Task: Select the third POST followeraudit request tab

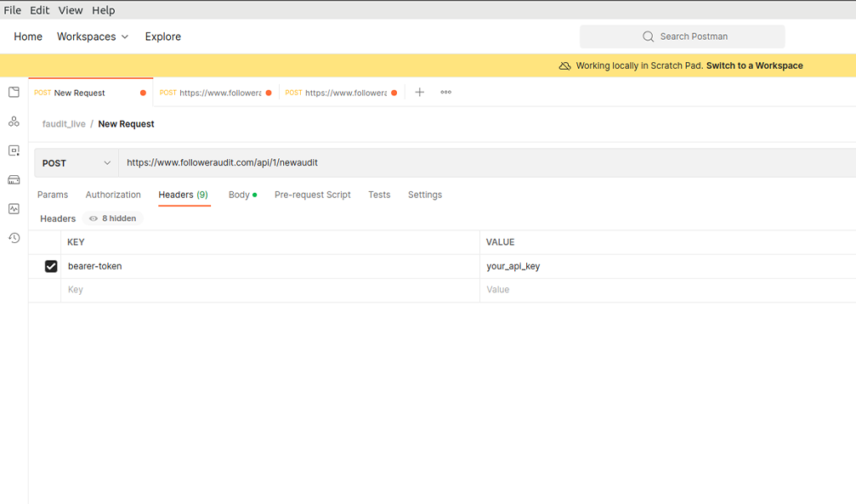Action: point(342,93)
